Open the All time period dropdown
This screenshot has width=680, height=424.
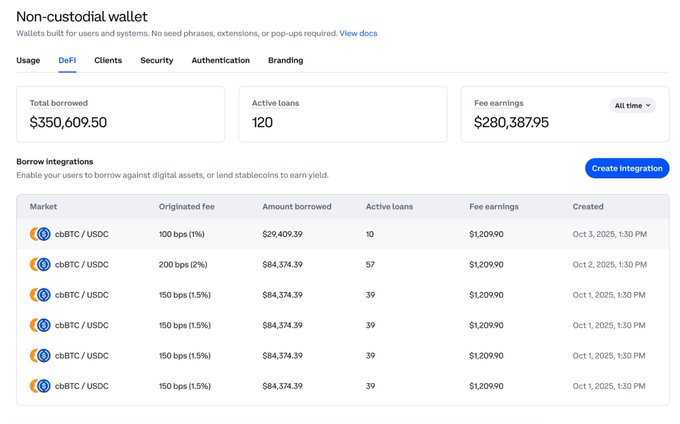coord(632,105)
